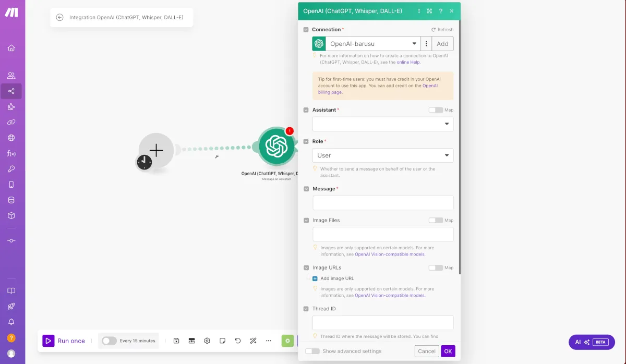Click the green tools gear button
This screenshot has width=626, height=364.
(x=287, y=341)
